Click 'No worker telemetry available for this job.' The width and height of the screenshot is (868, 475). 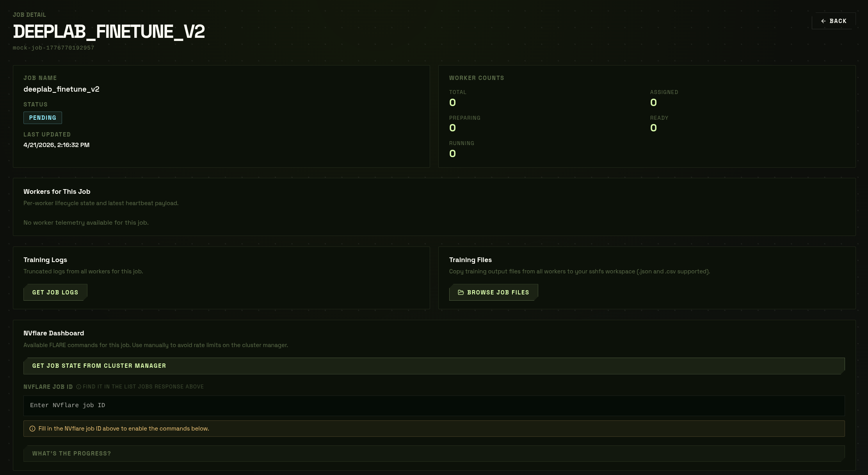pyautogui.click(x=86, y=223)
